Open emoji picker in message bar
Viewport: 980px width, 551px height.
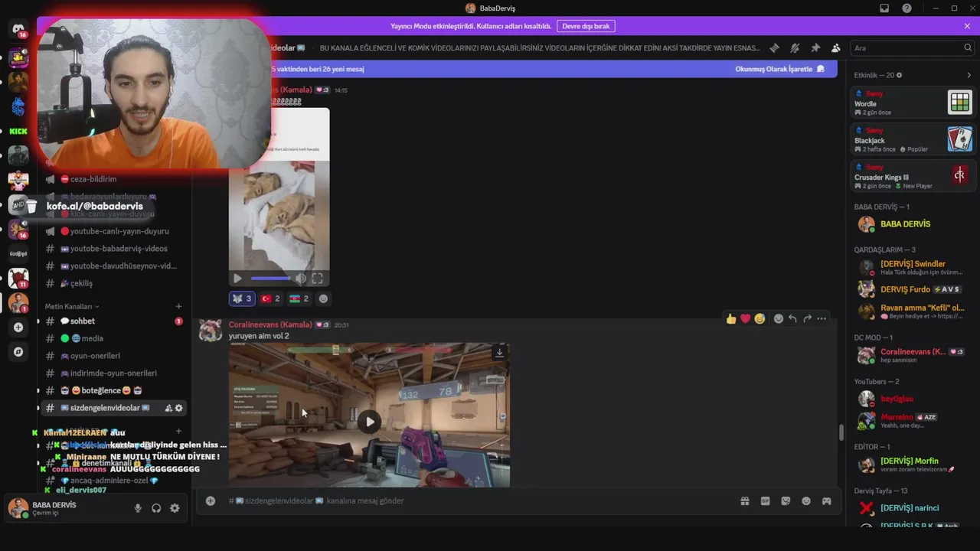806,500
